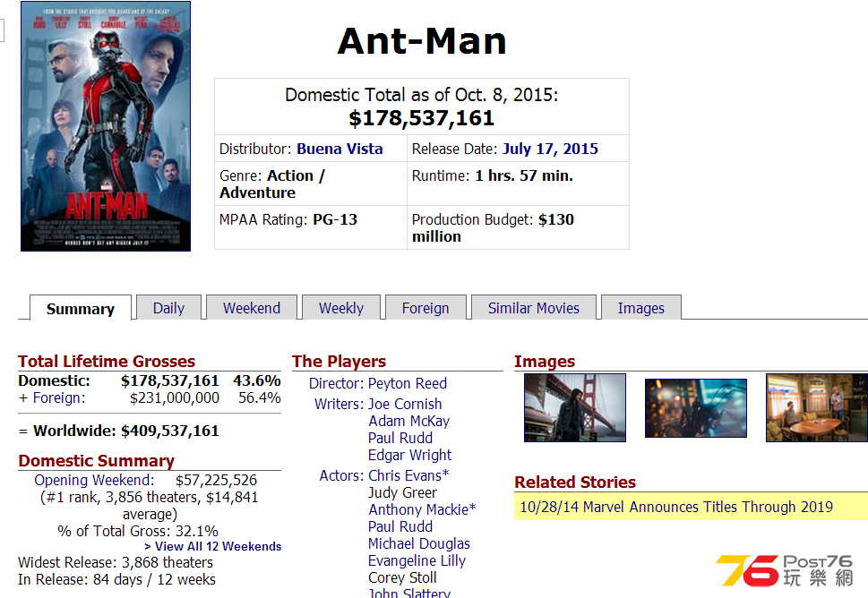
Task: Open the Marvel Announces Titles Through 2019 story
Action: 676,507
